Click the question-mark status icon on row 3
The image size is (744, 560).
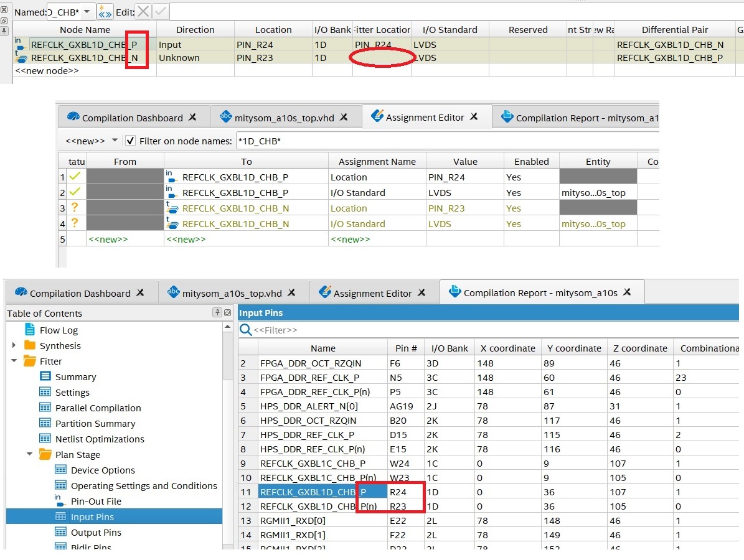click(x=75, y=208)
